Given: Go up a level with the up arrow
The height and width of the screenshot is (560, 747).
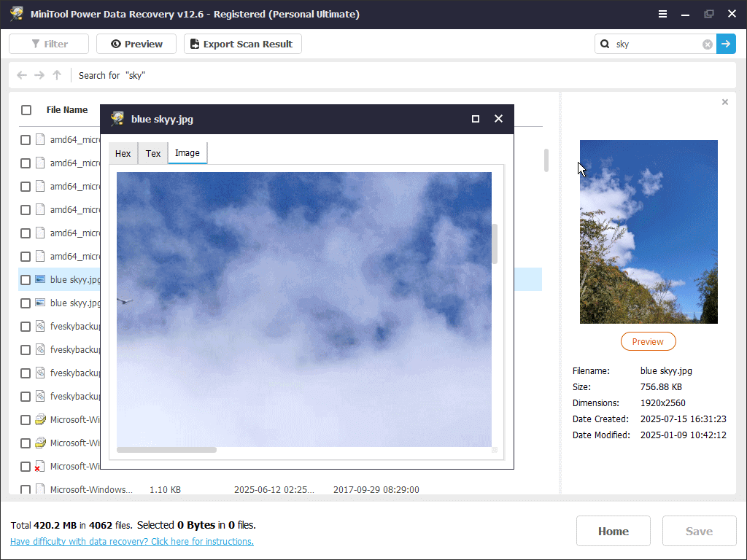Looking at the screenshot, I should pyautogui.click(x=56, y=75).
